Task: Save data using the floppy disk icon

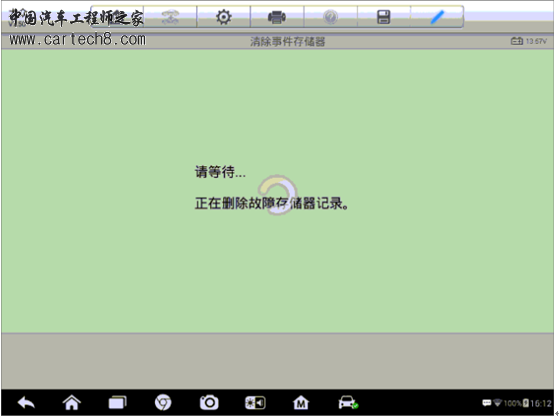Action: [384, 17]
